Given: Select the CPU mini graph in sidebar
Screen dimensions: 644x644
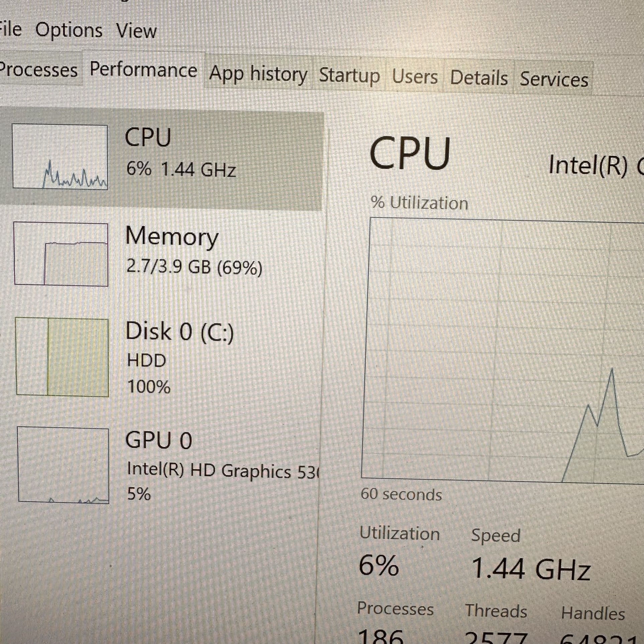Looking at the screenshot, I should click(x=60, y=157).
